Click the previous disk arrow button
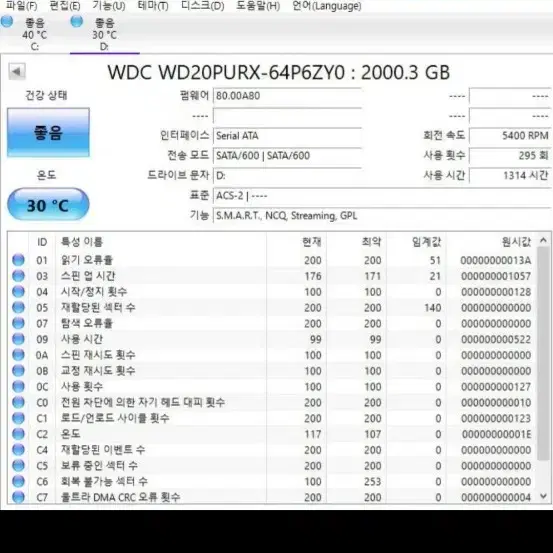 pos(17,72)
